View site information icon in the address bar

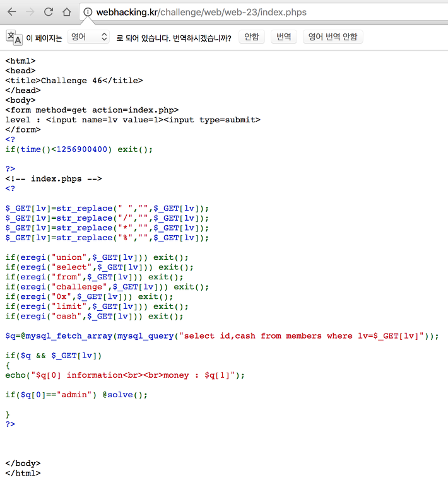(x=88, y=12)
